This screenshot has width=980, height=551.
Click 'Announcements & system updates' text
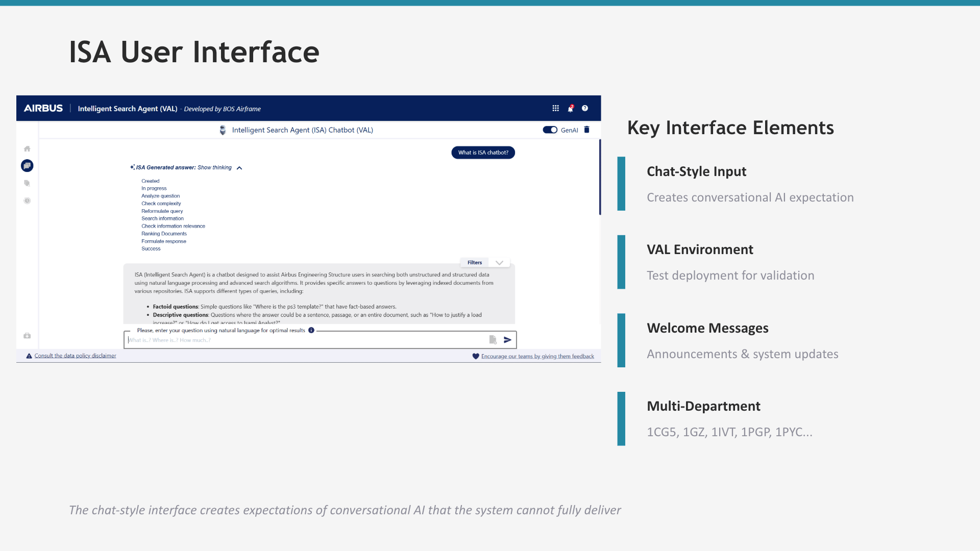(743, 354)
